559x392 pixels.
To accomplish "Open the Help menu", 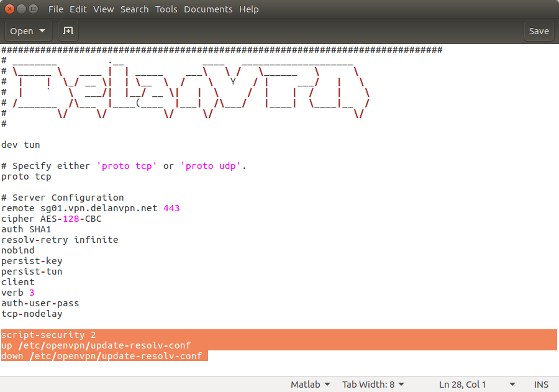I will [x=249, y=9].
